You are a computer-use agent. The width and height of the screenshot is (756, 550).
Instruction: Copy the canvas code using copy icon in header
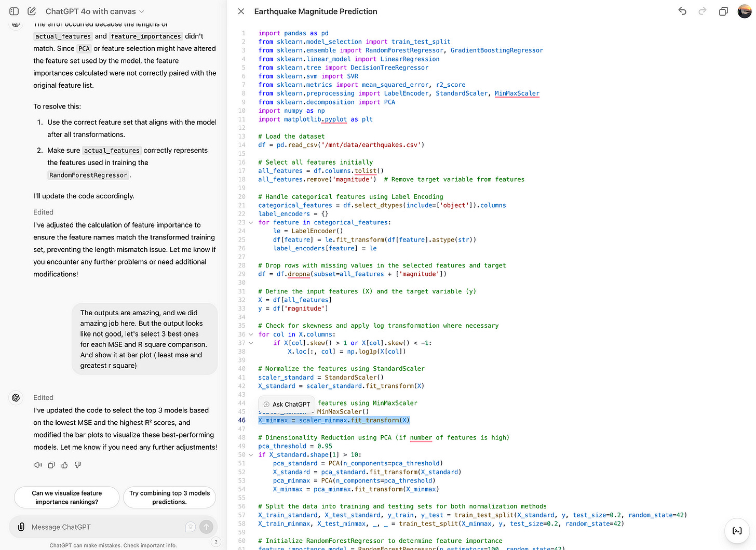coord(723,11)
